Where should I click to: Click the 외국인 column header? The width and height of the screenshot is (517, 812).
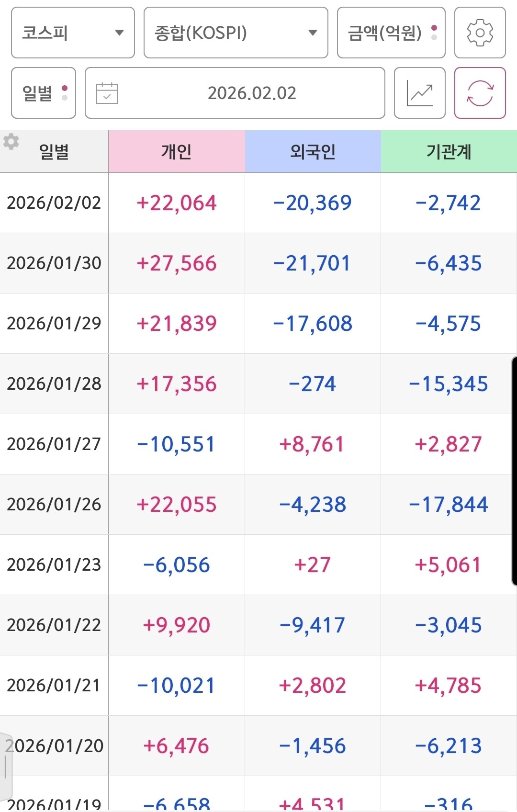click(313, 152)
